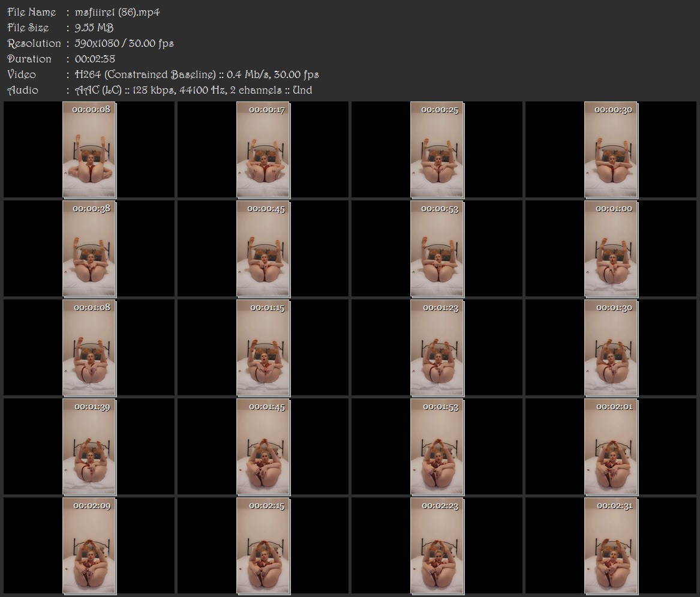Click the frame at timestamp 00:02:01
700x597 pixels.
tap(611, 447)
